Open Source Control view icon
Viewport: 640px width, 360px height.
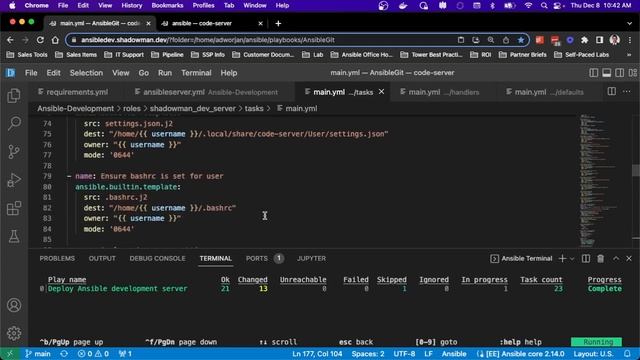coord(14,152)
